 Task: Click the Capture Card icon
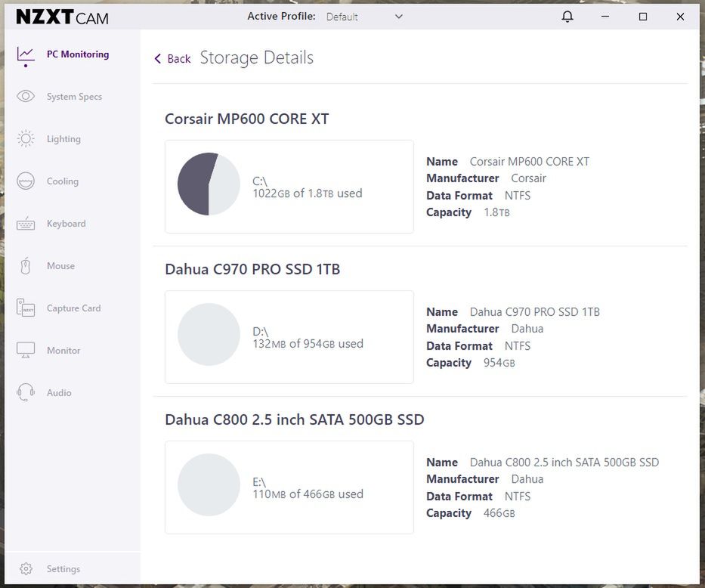tap(25, 308)
